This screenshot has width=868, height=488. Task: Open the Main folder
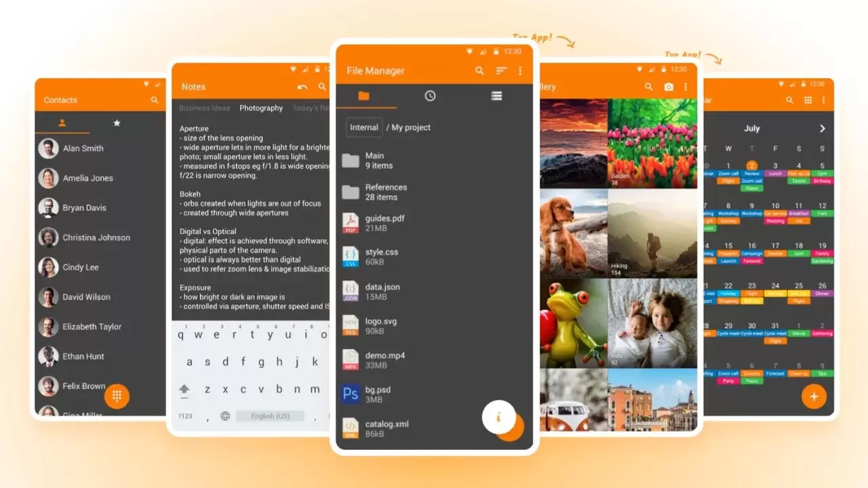pyautogui.click(x=434, y=161)
